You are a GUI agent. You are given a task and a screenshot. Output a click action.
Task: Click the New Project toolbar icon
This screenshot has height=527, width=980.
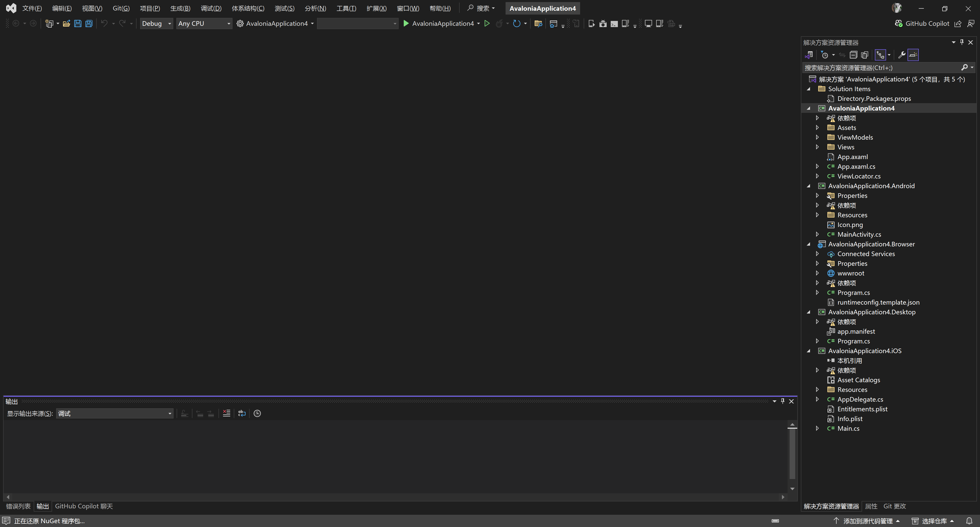49,23
